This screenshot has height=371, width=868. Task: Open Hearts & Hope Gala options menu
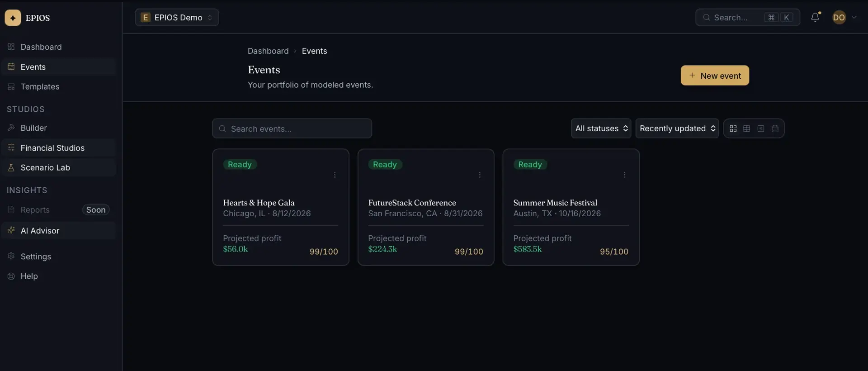pyautogui.click(x=335, y=175)
